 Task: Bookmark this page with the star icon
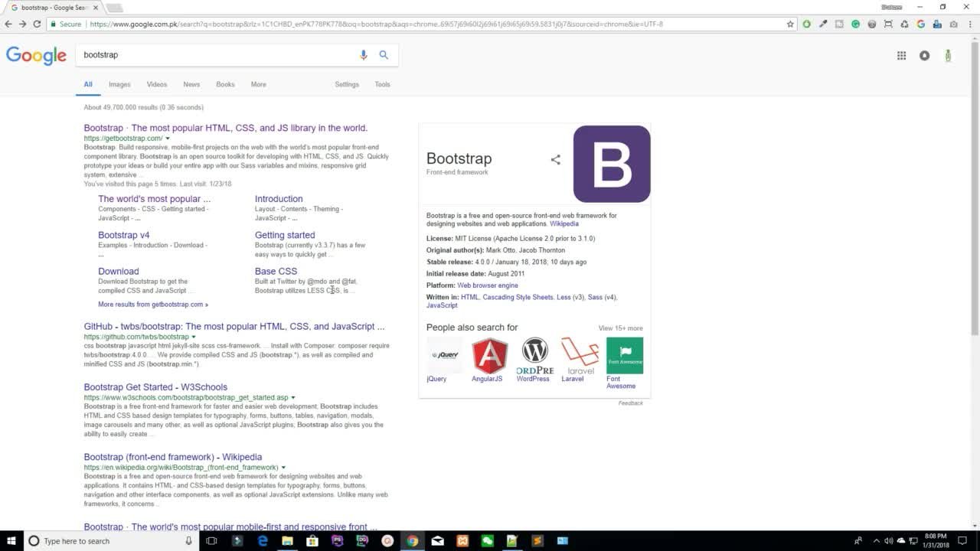click(x=790, y=24)
